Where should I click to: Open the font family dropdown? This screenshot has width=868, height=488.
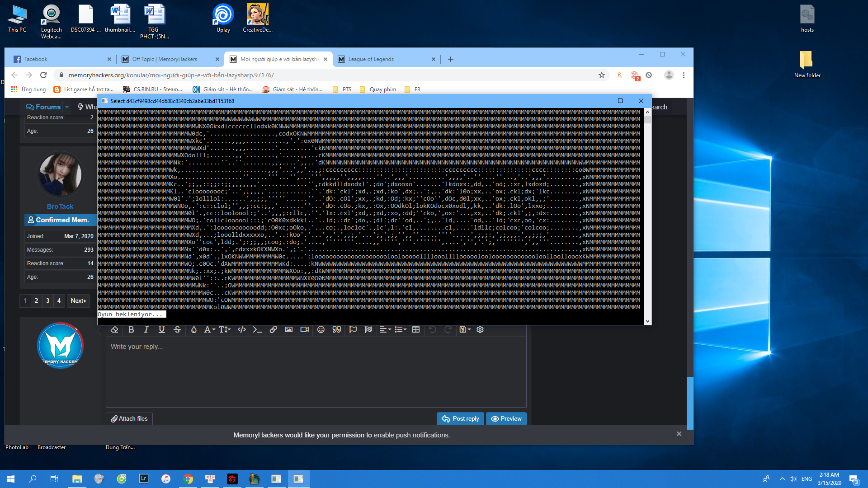[209, 330]
